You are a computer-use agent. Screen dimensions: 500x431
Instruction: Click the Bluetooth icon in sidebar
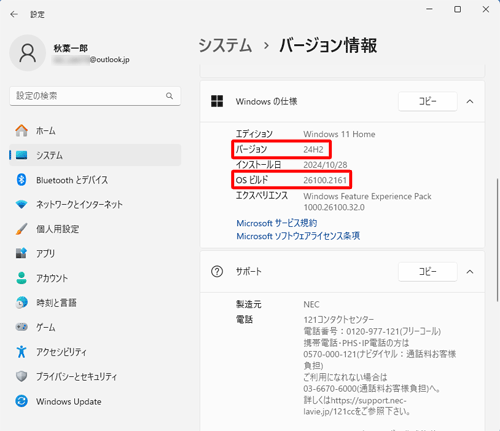coord(22,180)
